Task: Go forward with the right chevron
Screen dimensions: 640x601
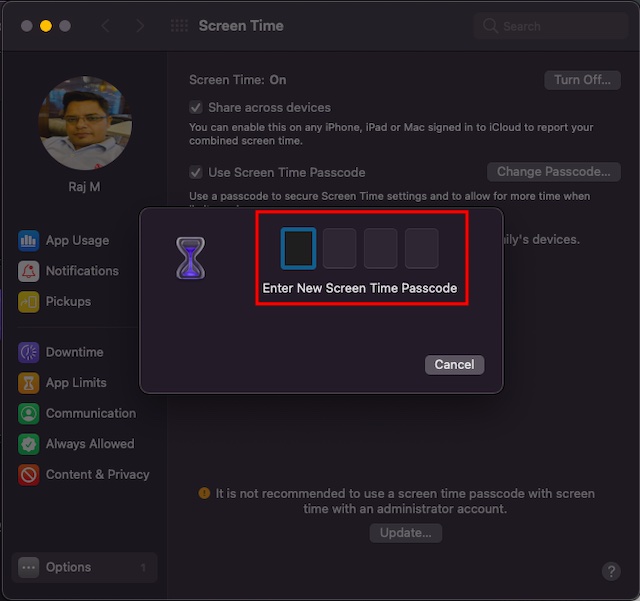Action: tap(140, 26)
